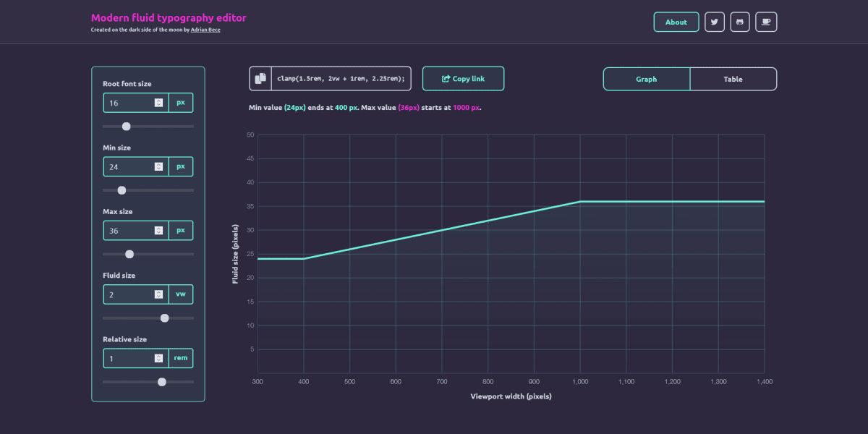Open the Twitter profile icon
The width and height of the screenshot is (868, 434).
715,22
